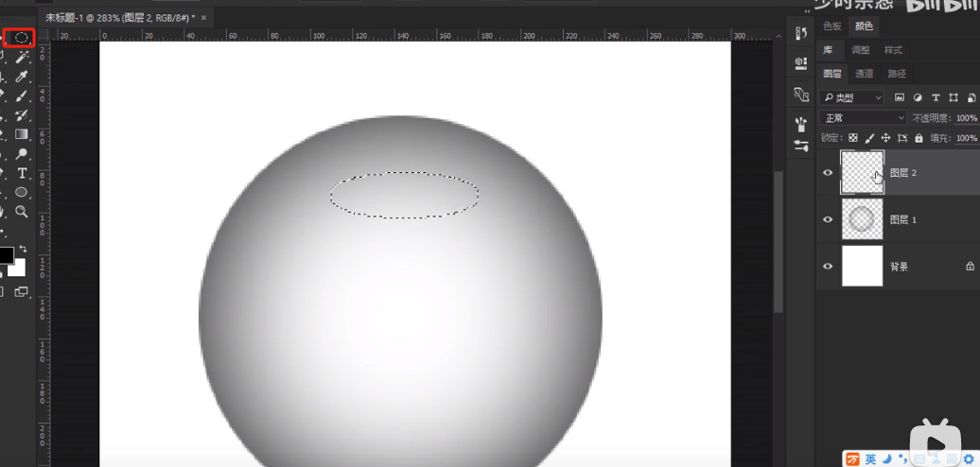Click the Sogou IME logo icon
This screenshot has width=980, height=467.
[x=852, y=459]
